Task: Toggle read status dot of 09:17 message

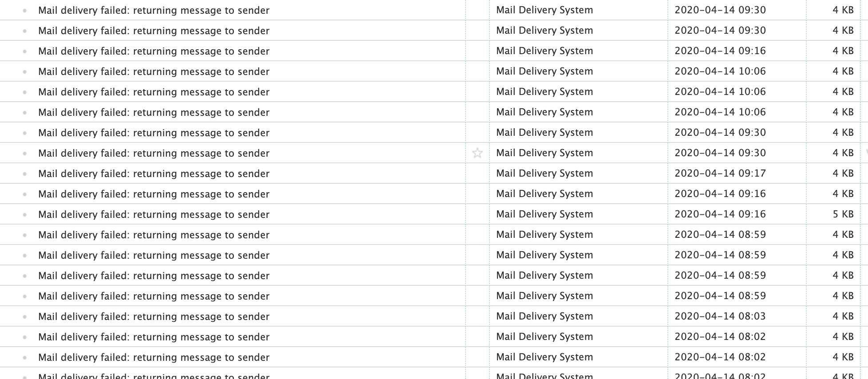Action: 24,174
